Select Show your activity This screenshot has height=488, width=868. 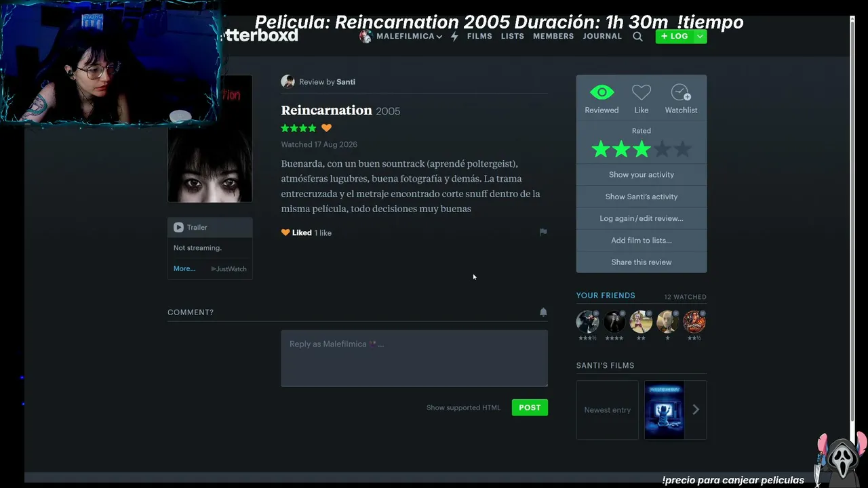click(x=642, y=175)
